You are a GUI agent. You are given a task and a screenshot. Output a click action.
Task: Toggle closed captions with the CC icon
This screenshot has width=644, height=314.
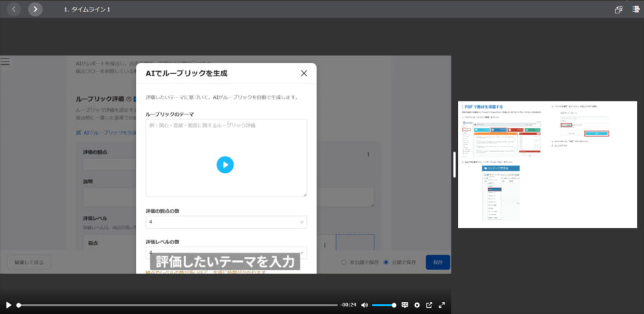[x=405, y=305]
